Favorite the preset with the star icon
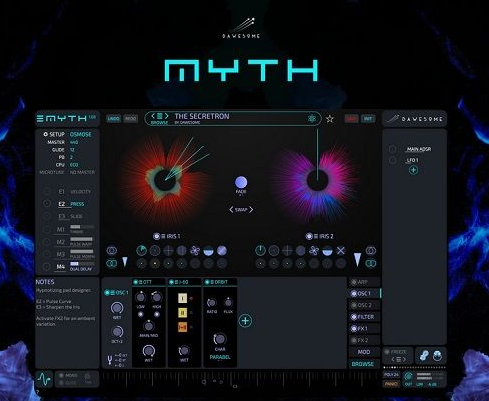Screen dimensions: 489x401 pos(330,119)
